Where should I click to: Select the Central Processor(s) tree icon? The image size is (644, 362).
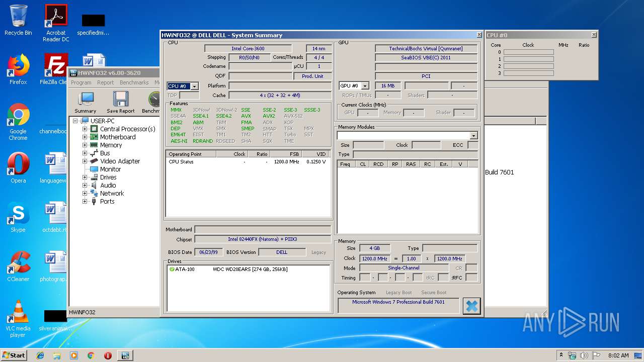[94, 129]
